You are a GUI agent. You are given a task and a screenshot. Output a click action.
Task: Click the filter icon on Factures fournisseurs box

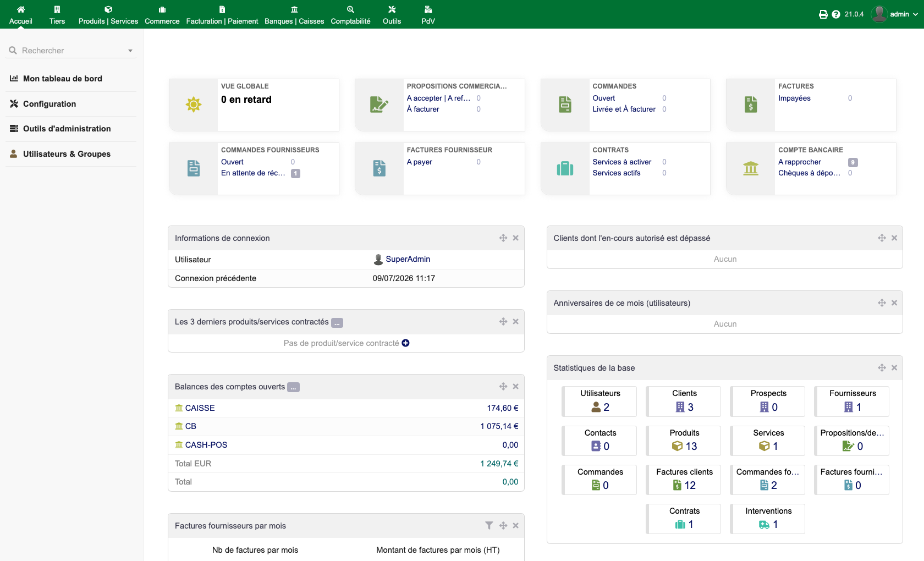[489, 525]
